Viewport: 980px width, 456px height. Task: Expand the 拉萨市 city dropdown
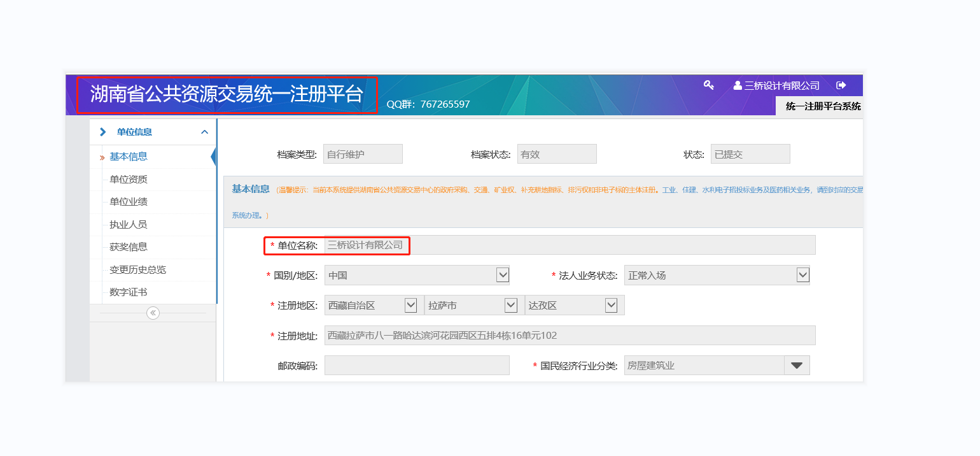510,305
